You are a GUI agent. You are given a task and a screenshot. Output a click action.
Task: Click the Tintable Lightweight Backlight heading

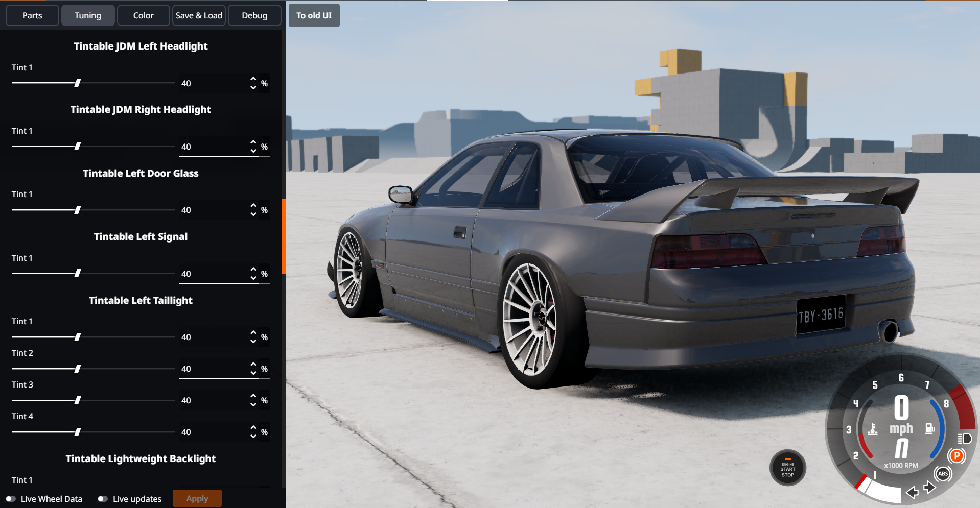(141, 458)
